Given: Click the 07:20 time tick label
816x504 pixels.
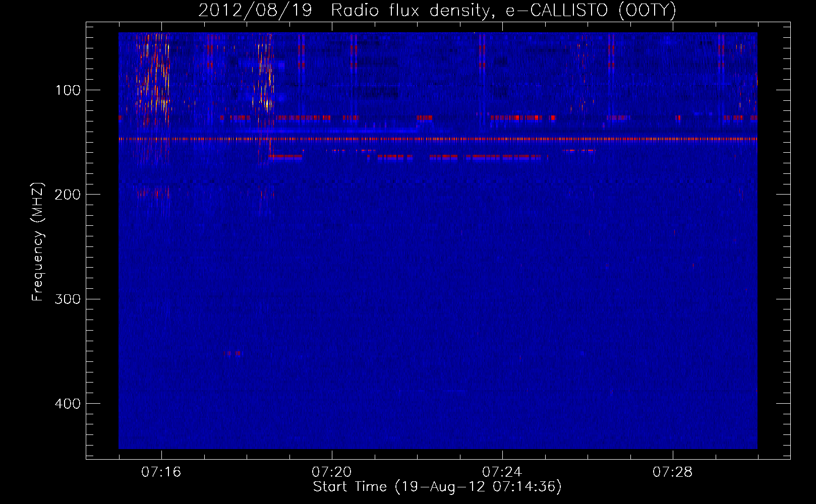Looking at the screenshot, I should [332, 472].
